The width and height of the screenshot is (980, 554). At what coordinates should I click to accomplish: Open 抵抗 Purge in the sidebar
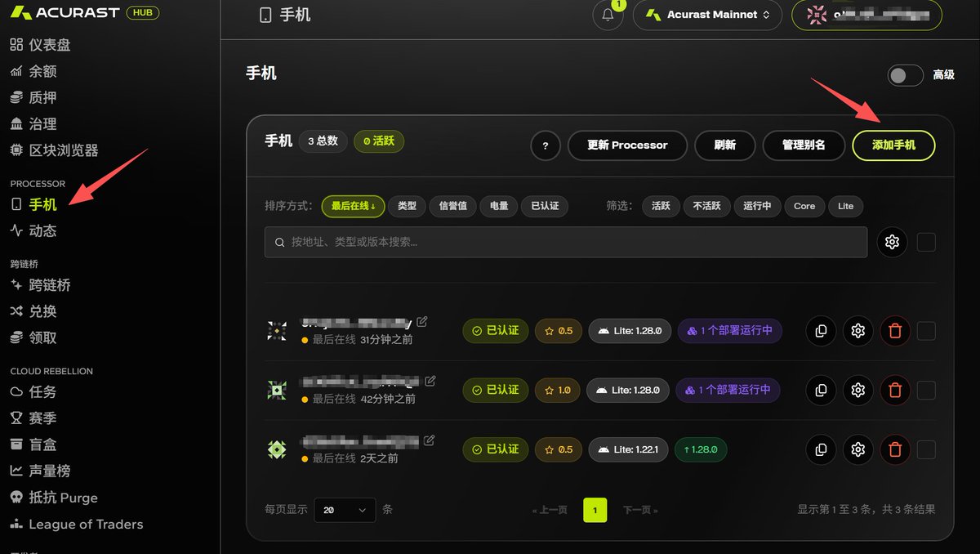coord(54,498)
